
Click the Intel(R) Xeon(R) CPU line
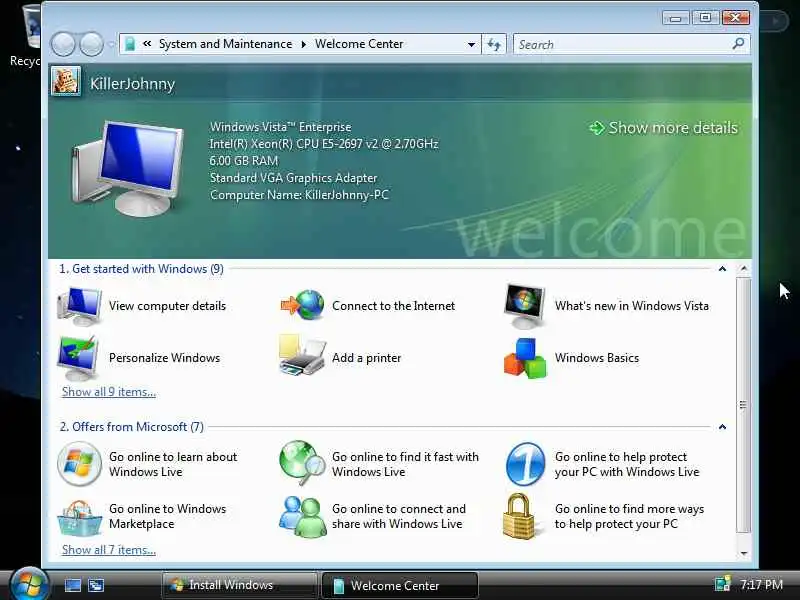[324, 144]
